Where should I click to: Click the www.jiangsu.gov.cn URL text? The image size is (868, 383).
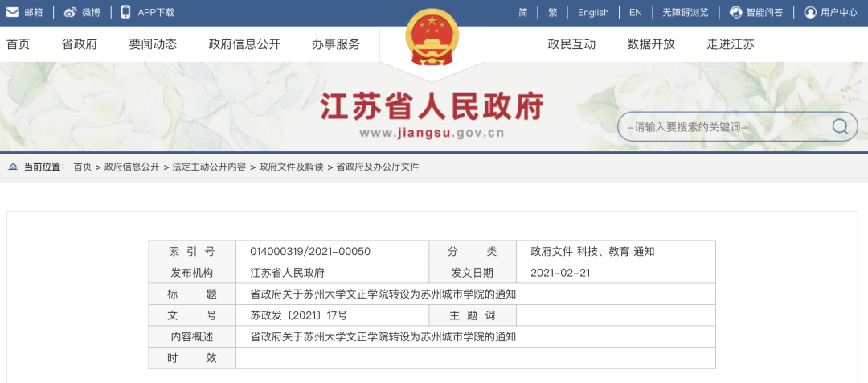(432, 133)
